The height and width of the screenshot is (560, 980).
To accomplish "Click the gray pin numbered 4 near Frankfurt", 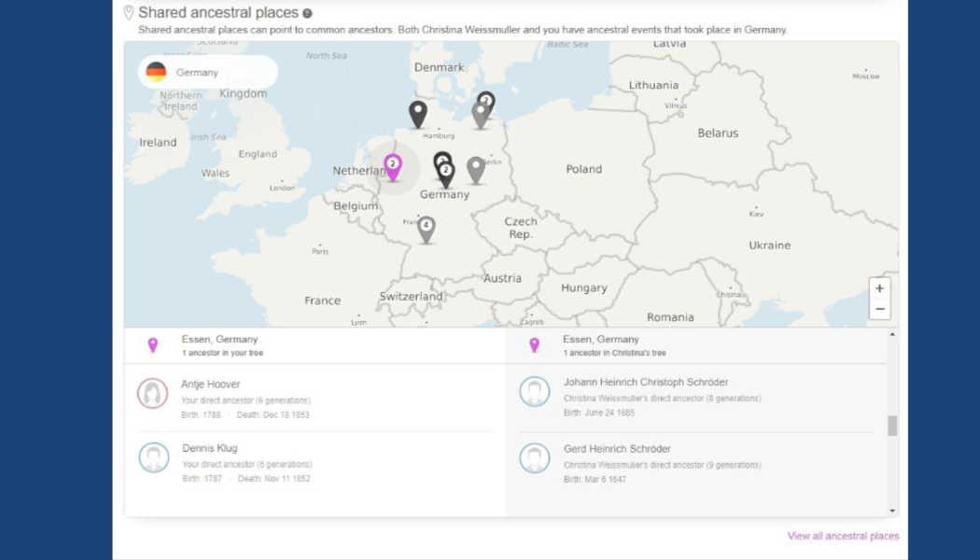I will pyautogui.click(x=427, y=230).
